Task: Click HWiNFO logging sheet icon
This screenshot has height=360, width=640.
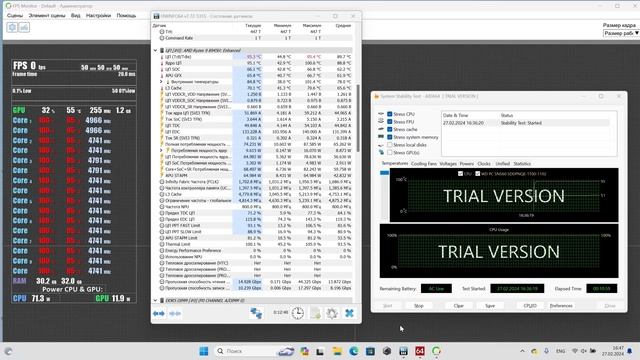Action: [316, 313]
